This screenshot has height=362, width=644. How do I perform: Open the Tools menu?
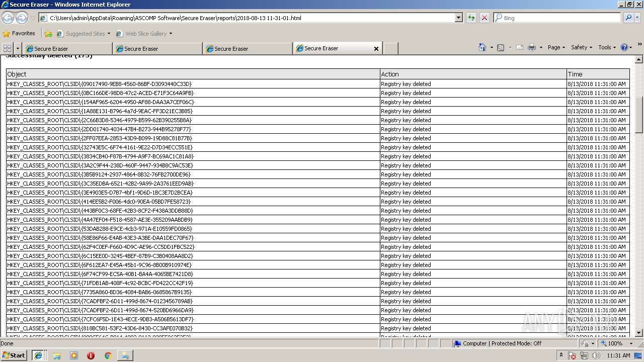pos(607,47)
